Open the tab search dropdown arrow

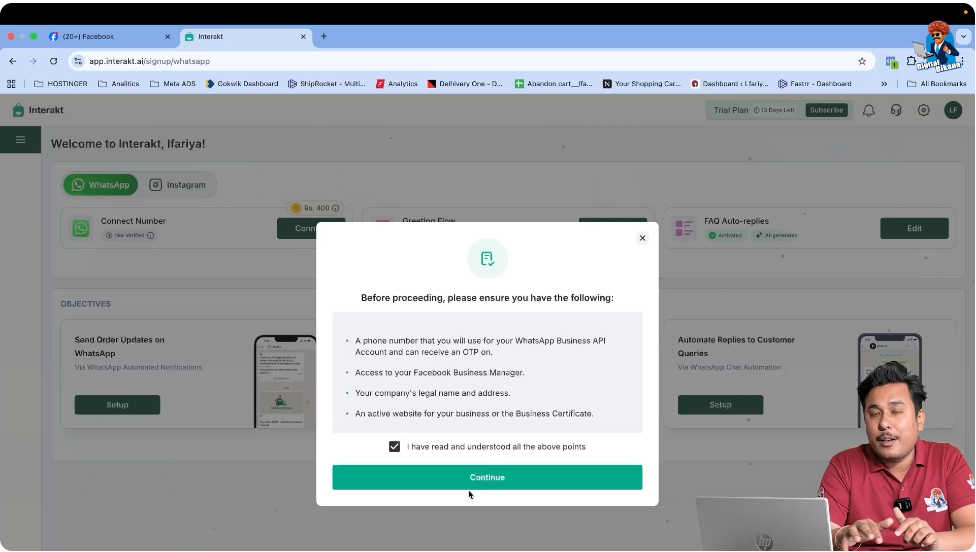click(x=963, y=37)
